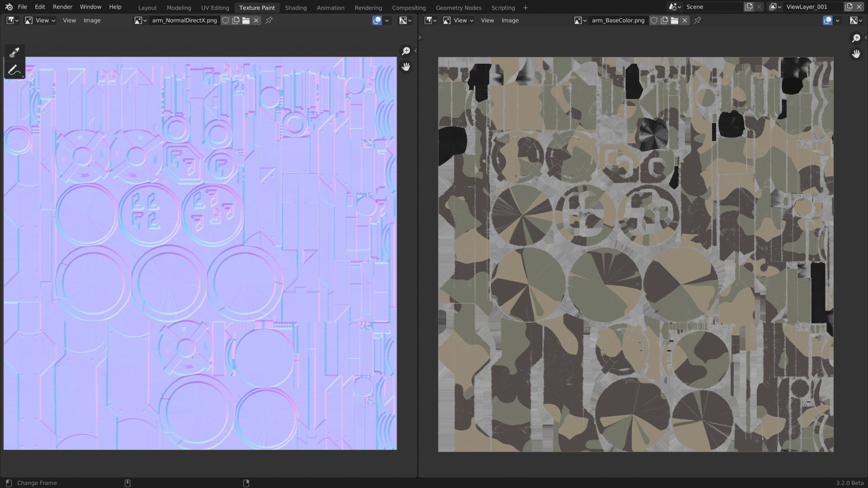Open Image menu in right editor
The height and width of the screenshot is (488, 868).
[510, 20]
